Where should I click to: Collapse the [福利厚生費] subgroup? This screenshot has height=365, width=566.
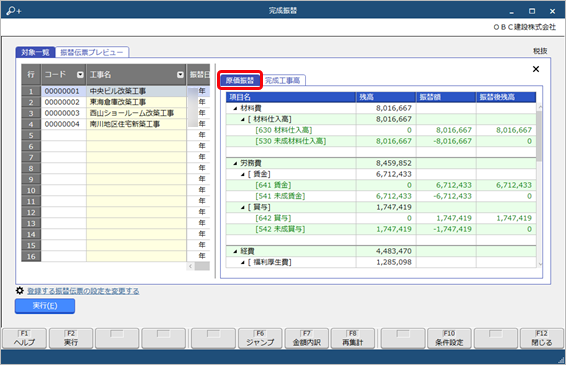(243, 262)
